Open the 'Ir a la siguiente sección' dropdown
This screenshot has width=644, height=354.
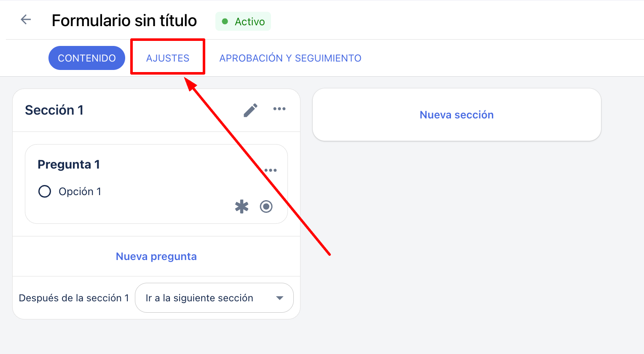tap(214, 298)
